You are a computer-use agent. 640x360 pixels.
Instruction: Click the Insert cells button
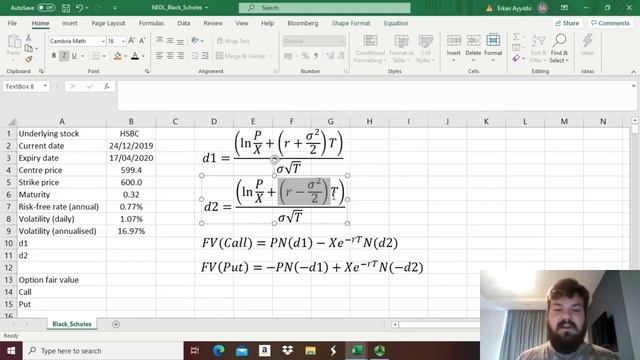[x=453, y=49]
